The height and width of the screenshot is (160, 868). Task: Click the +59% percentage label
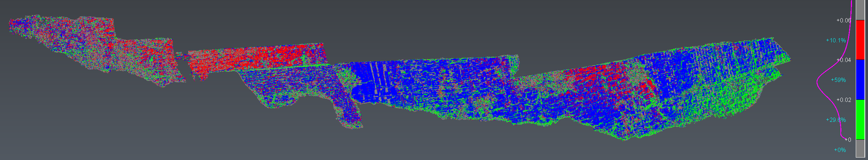[838, 80]
